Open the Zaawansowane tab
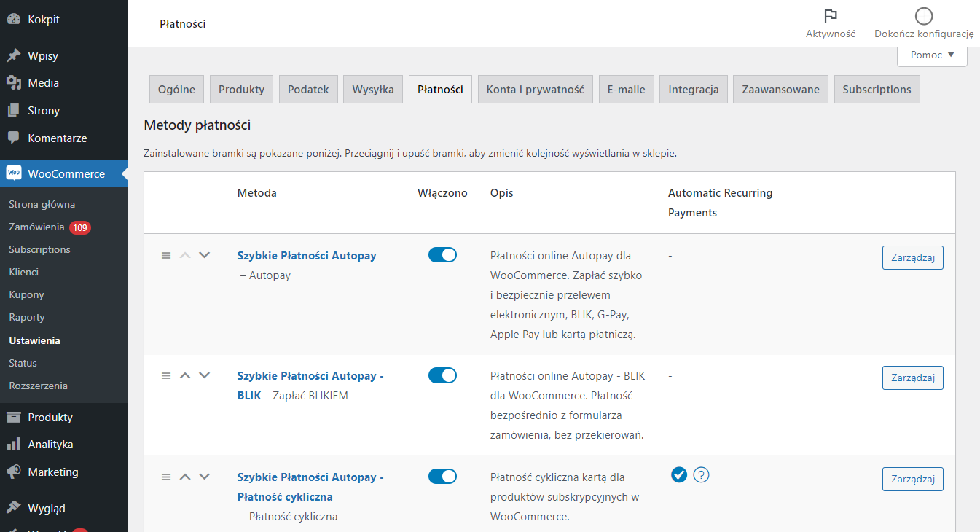This screenshot has height=532, width=980. (x=780, y=89)
